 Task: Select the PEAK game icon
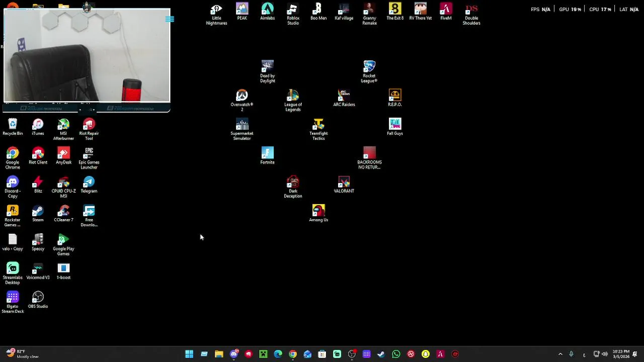click(x=242, y=12)
